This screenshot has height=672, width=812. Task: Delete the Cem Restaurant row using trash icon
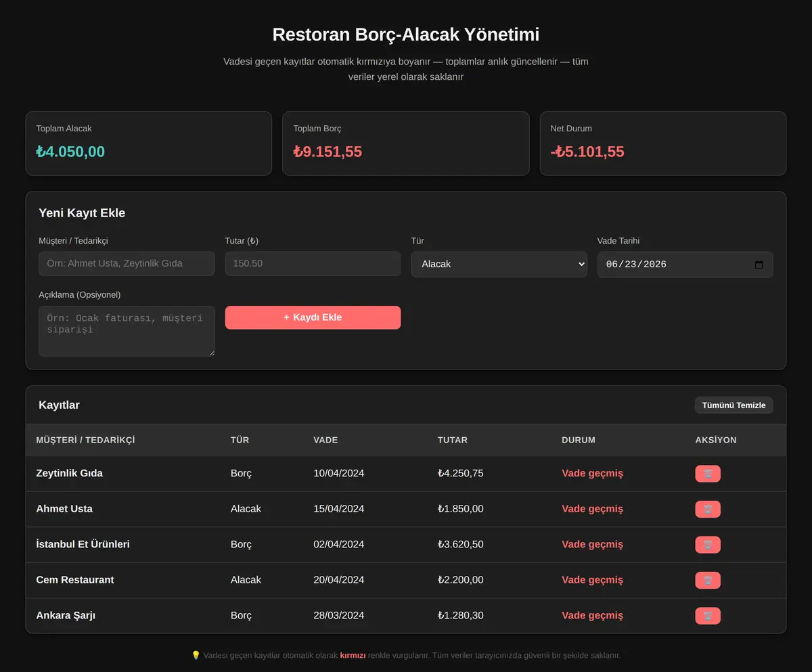point(707,580)
